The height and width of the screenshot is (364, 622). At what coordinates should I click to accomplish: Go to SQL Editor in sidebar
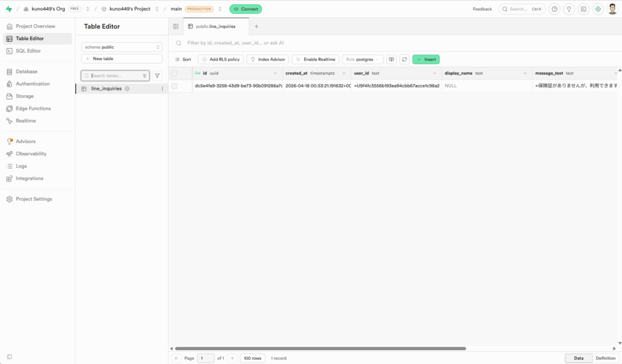point(29,51)
